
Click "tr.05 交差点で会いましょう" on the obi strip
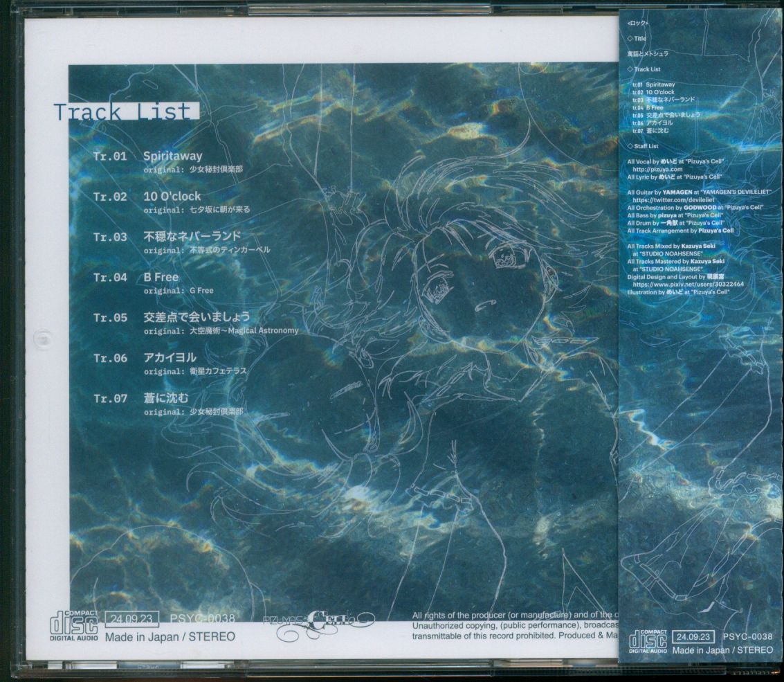(666, 115)
